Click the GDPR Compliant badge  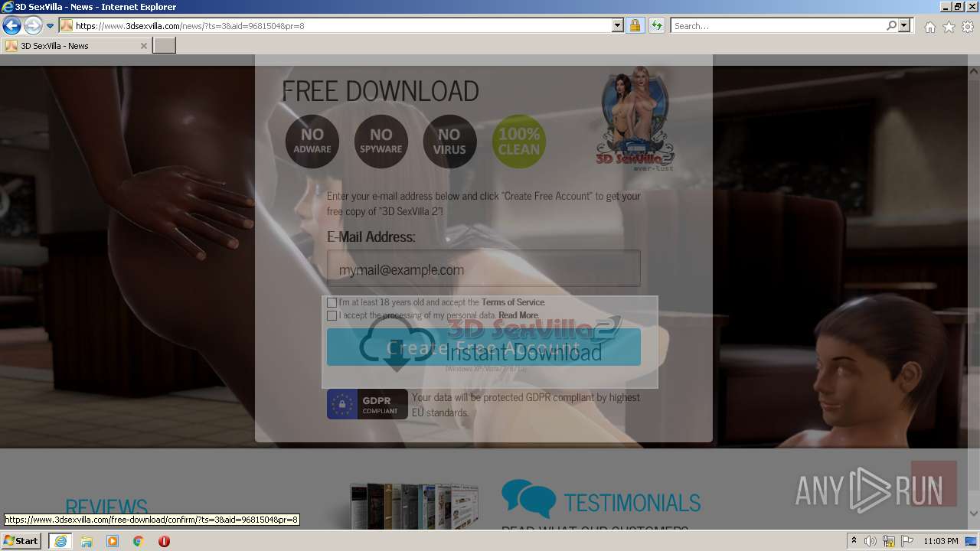(367, 404)
